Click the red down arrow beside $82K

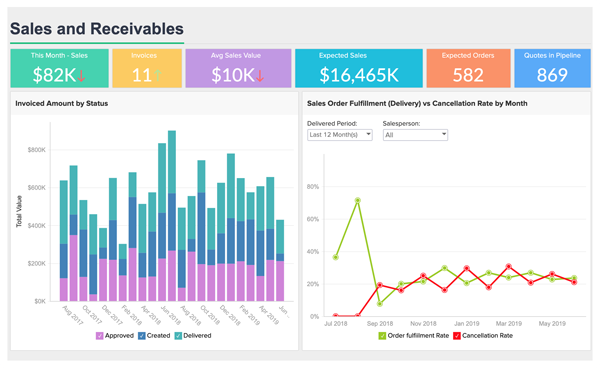[x=81, y=76]
